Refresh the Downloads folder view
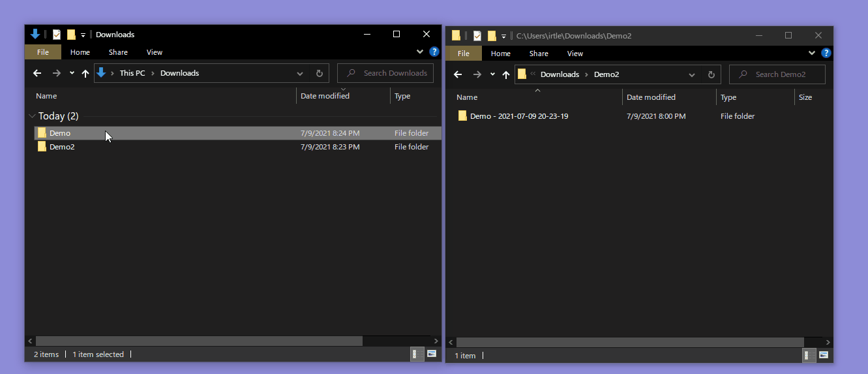 coord(319,73)
